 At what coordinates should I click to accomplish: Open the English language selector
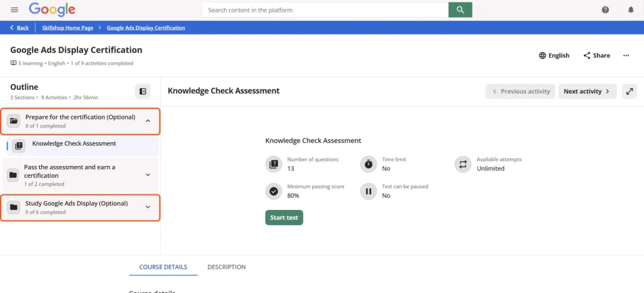[x=554, y=55]
